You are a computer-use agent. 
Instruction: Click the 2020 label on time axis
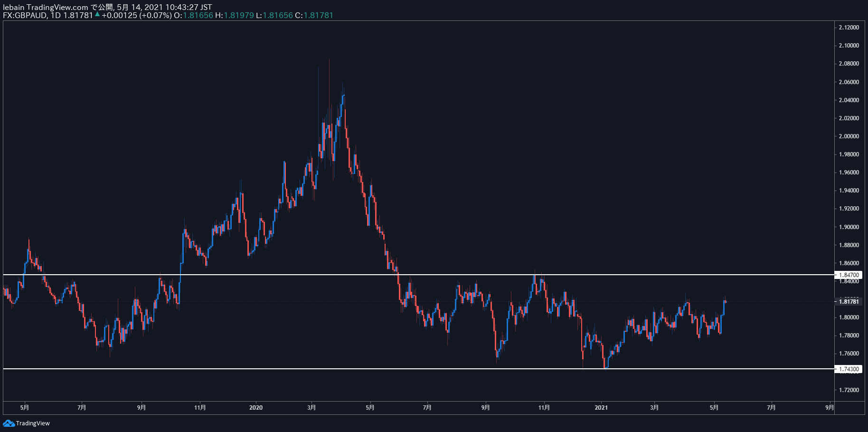(x=255, y=407)
